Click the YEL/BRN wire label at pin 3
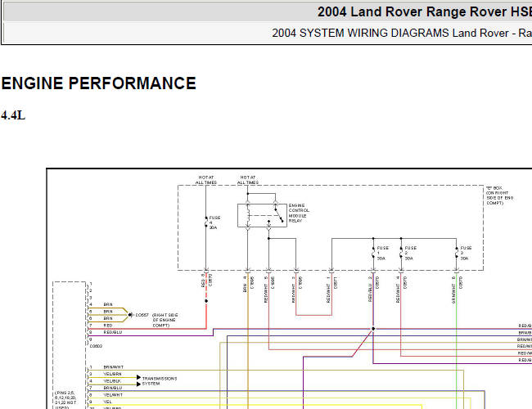 click(112, 374)
